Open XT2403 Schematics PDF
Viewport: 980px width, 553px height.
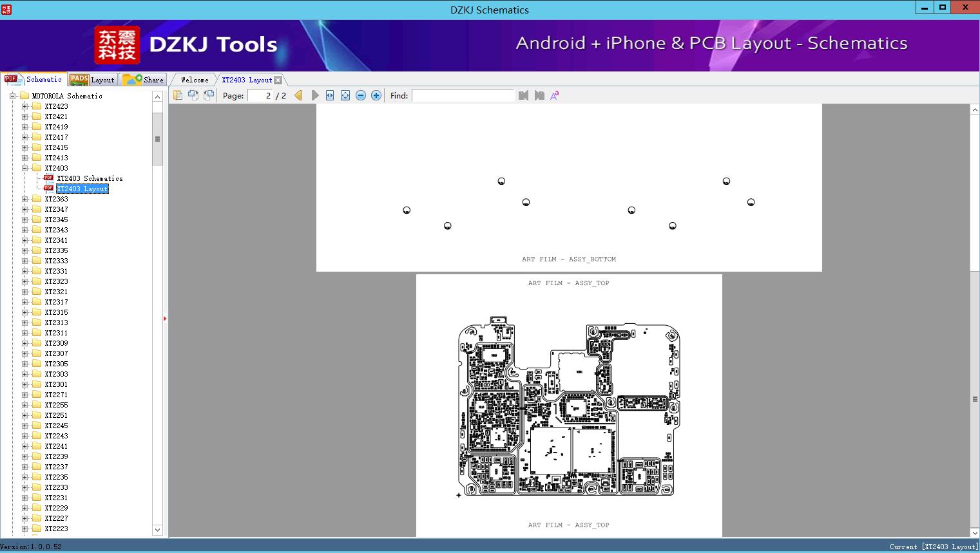tap(89, 178)
